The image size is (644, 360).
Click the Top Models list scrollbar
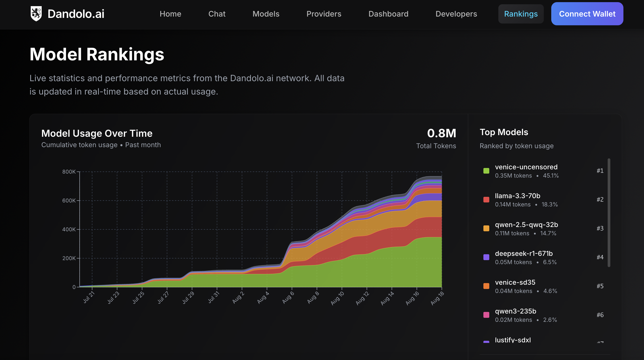point(609,213)
